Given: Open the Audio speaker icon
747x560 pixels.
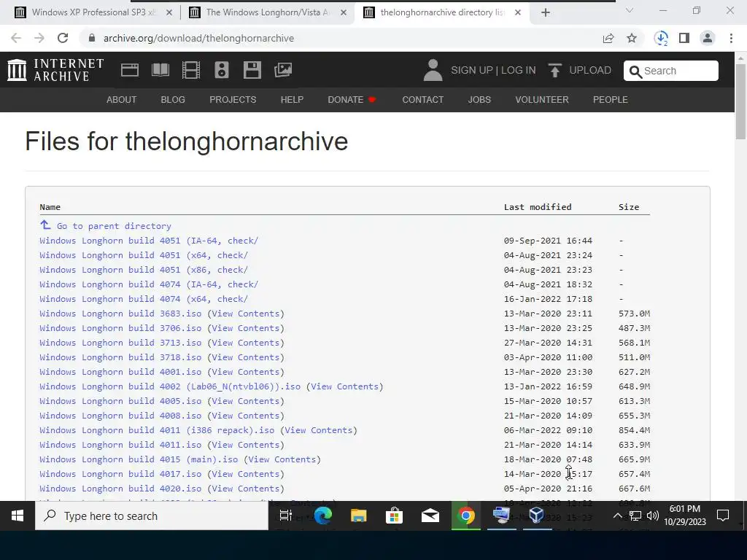Looking at the screenshot, I should pos(222,70).
